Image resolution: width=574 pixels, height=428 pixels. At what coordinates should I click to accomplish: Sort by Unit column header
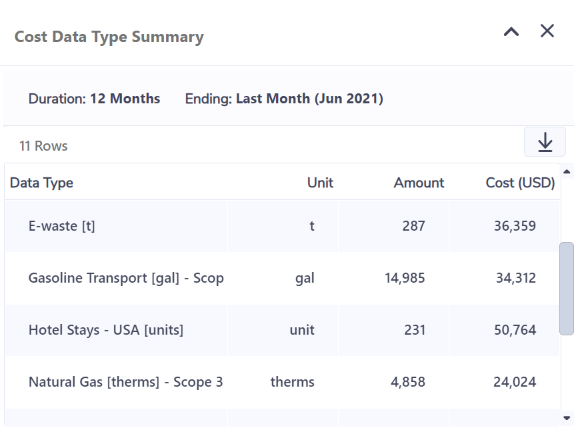pos(320,183)
